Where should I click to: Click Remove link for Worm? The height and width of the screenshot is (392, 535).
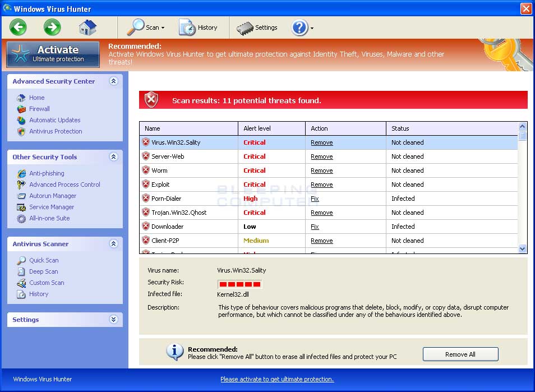[322, 170]
